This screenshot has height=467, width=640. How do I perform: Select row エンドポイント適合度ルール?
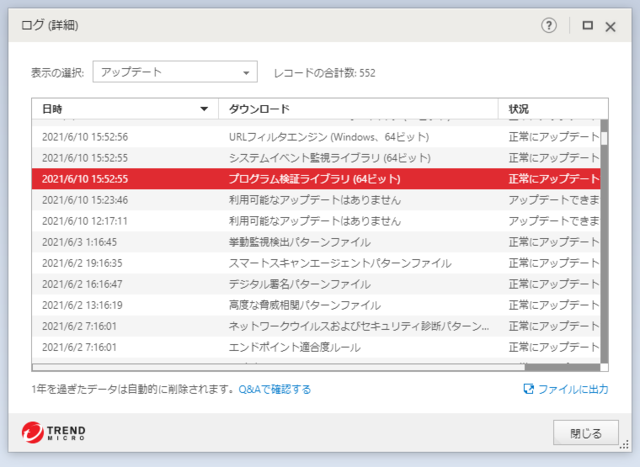click(316, 347)
